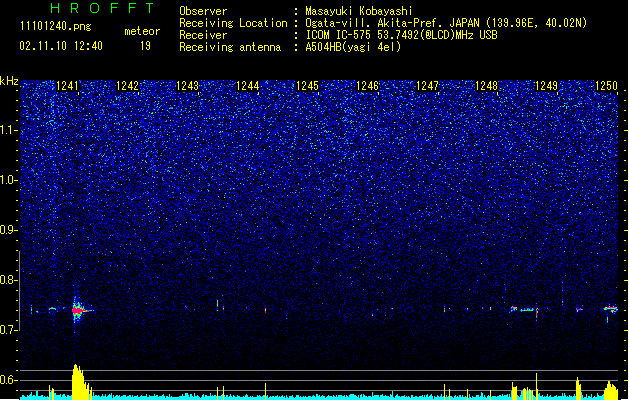The height and width of the screenshot is (400, 629).
Task: Click the 1.1 kHz axis label
Action: tap(9, 131)
